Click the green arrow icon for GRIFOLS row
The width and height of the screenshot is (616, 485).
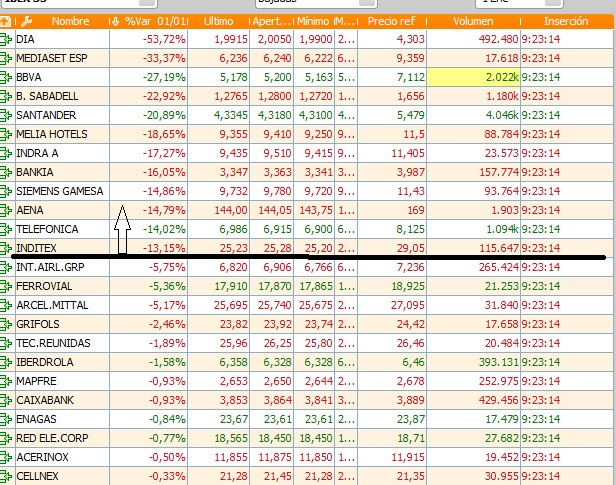click(6, 324)
